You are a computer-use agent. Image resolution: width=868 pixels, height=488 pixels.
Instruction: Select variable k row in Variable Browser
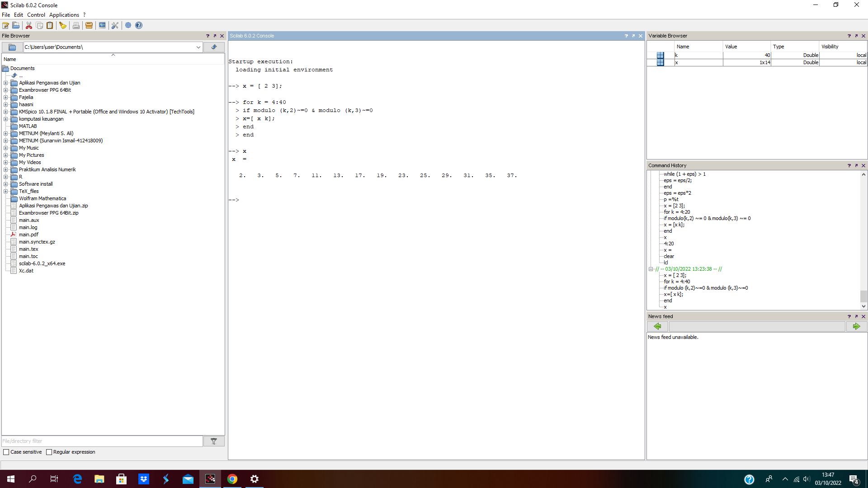757,55
